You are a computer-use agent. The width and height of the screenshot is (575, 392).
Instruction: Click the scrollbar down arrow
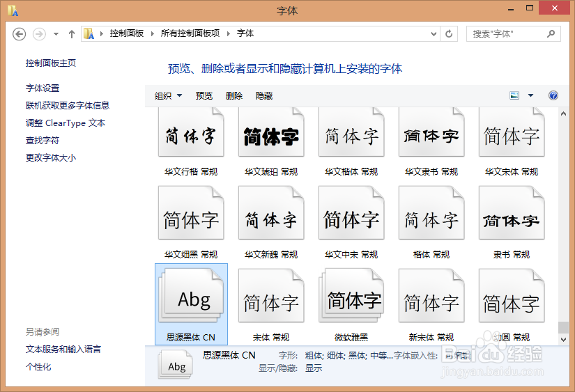pyautogui.click(x=564, y=340)
